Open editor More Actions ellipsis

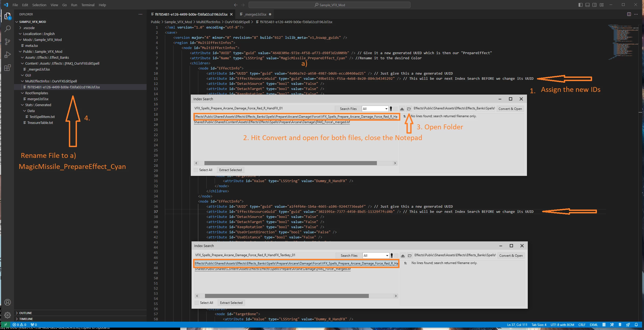point(636,14)
